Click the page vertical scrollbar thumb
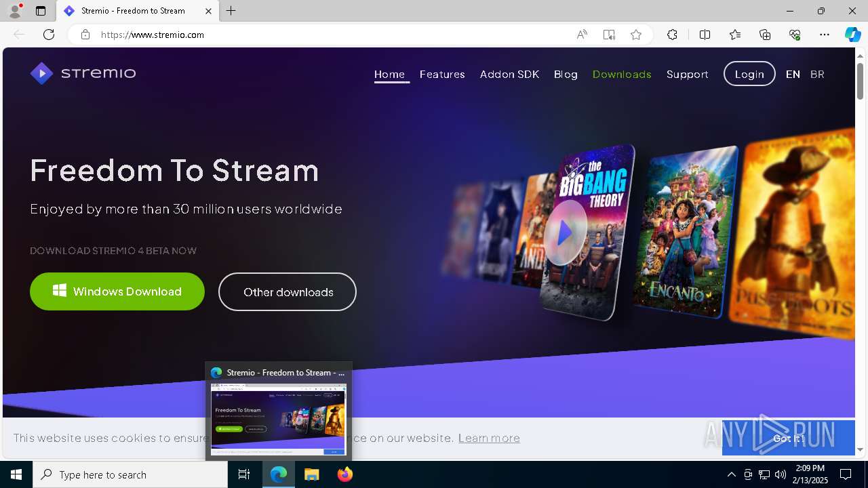Viewport: 868px width, 488px height. [861, 81]
